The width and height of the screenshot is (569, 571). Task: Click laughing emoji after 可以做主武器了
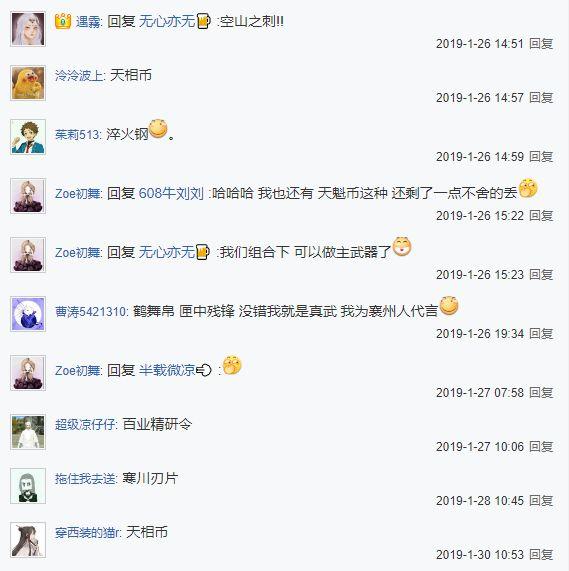pyautogui.click(x=402, y=247)
